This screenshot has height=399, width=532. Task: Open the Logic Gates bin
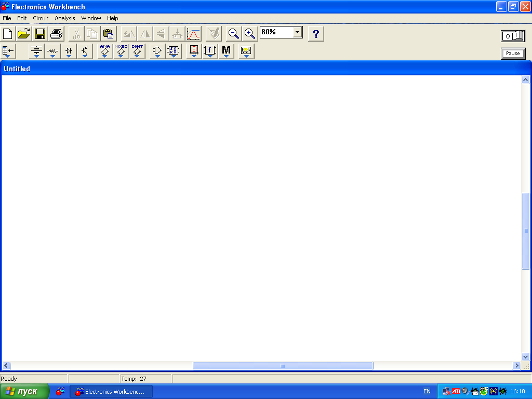(x=157, y=51)
